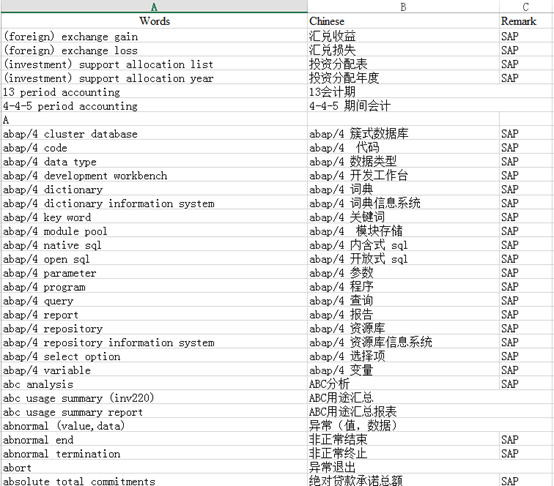The width and height of the screenshot is (554, 486).
Task: Select Chinese cell '投资分配表'
Action: tap(403, 64)
